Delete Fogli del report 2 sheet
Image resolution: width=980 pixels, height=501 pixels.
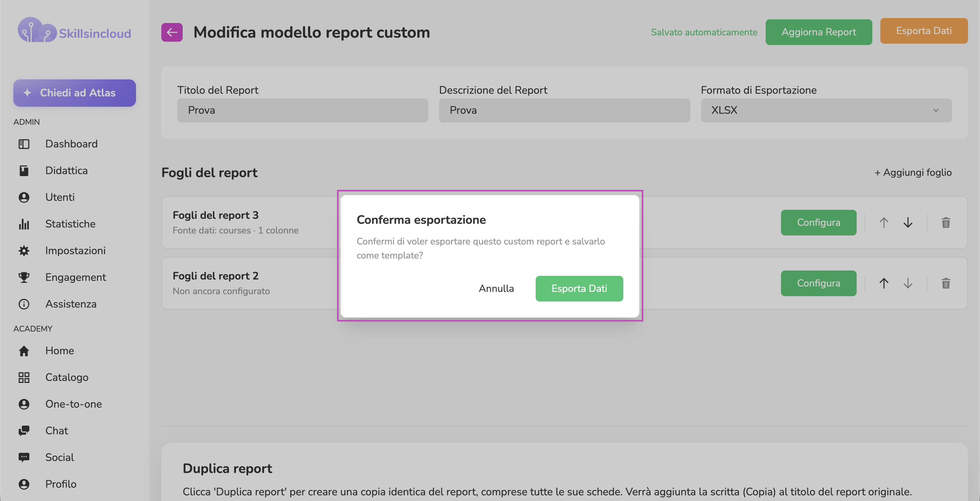click(x=946, y=283)
